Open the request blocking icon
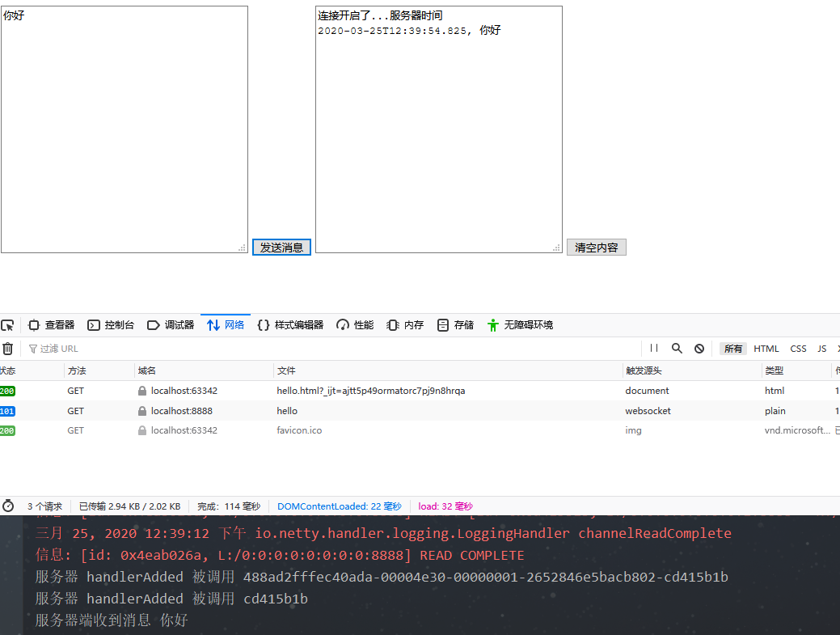The height and width of the screenshot is (635, 840). tap(699, 349)
